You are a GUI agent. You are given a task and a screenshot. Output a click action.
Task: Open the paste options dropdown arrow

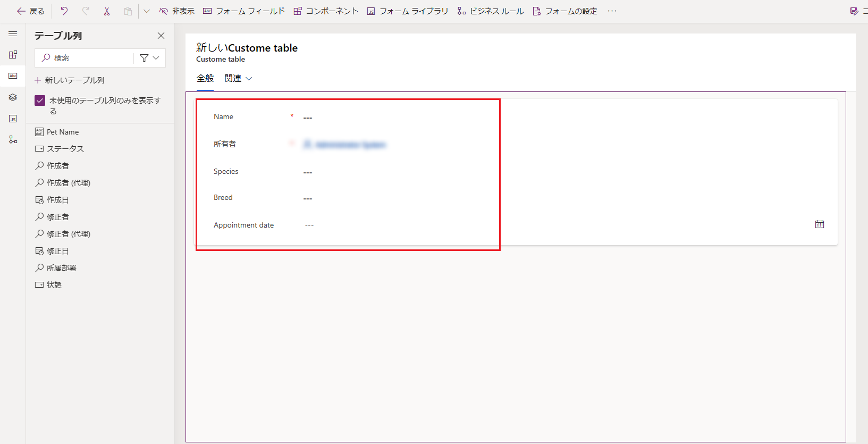[147, 11]
